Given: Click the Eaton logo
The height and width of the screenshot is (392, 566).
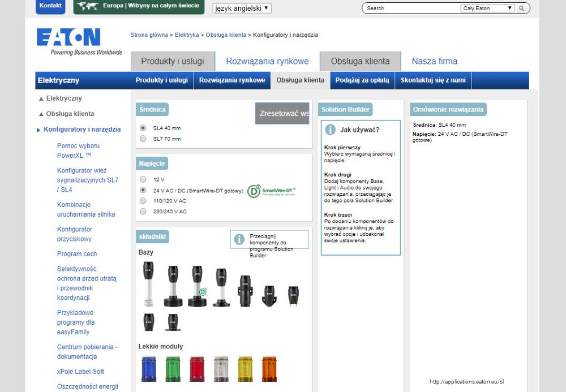Looking at the screenshot, I should click(68, 38).
